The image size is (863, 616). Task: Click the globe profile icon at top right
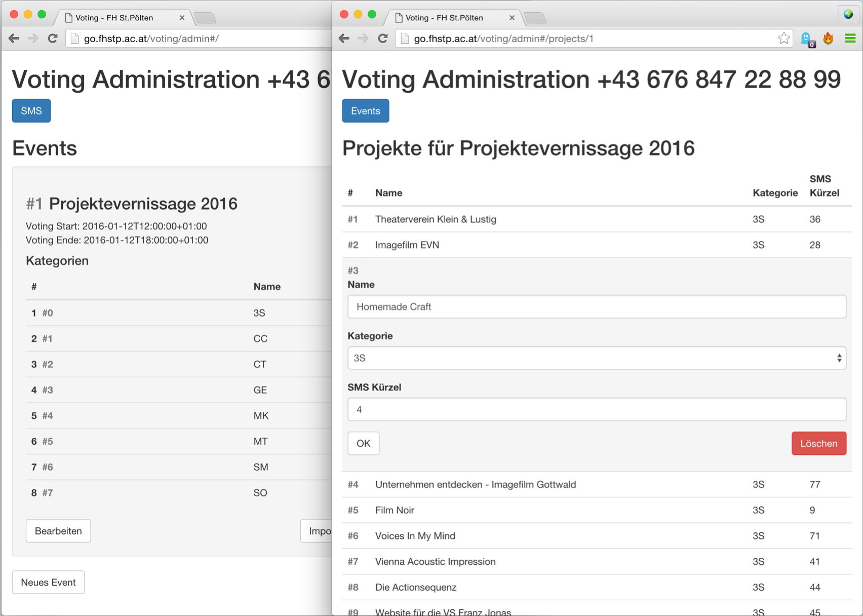point(849,14)
